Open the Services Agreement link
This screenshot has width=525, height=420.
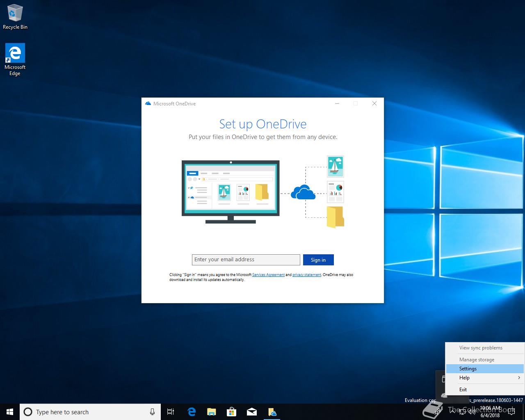click(268, 275)
